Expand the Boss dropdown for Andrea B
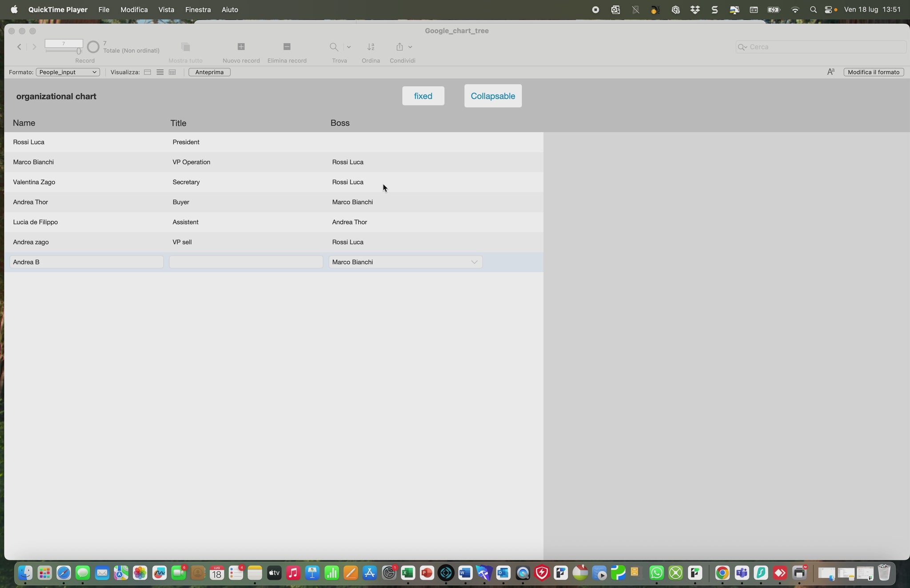 point(474,262)
